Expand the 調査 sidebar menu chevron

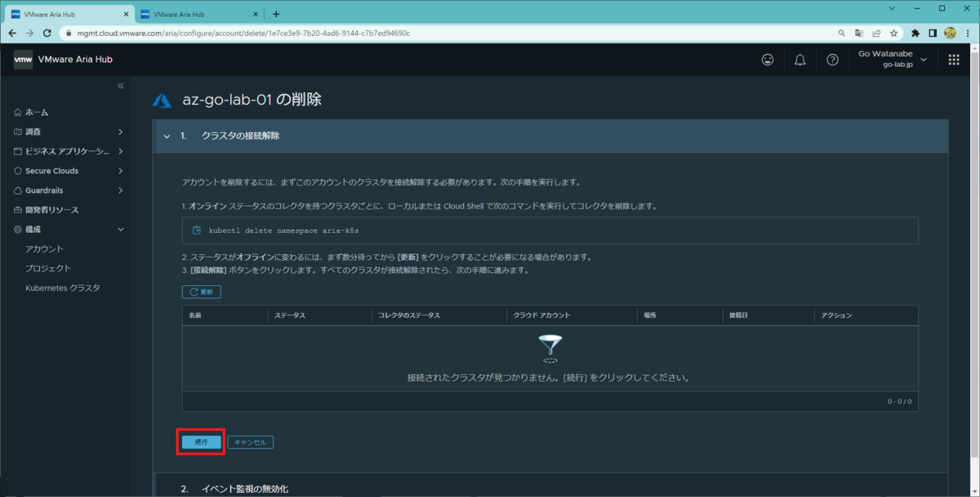pos(120,132)
